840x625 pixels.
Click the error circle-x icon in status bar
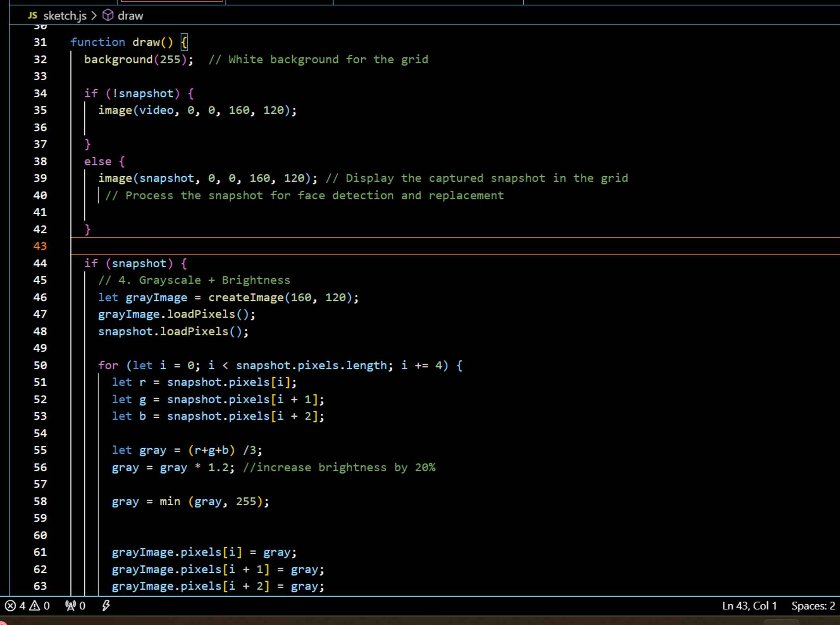pyautogui.click(x=10, y=606)
